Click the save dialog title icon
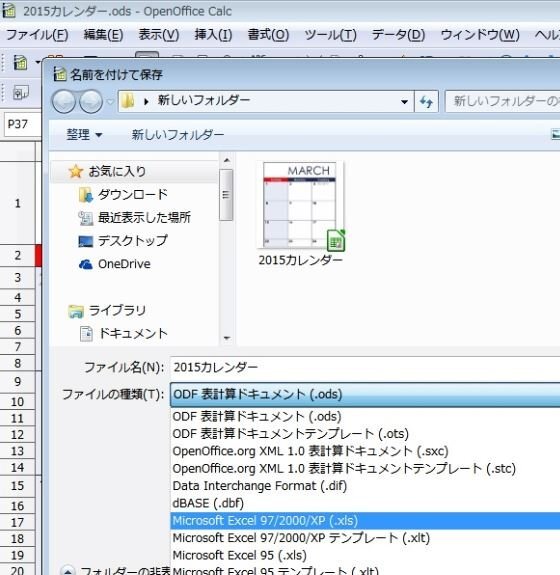This screenshot has height=575, width=560. point(60,74)
